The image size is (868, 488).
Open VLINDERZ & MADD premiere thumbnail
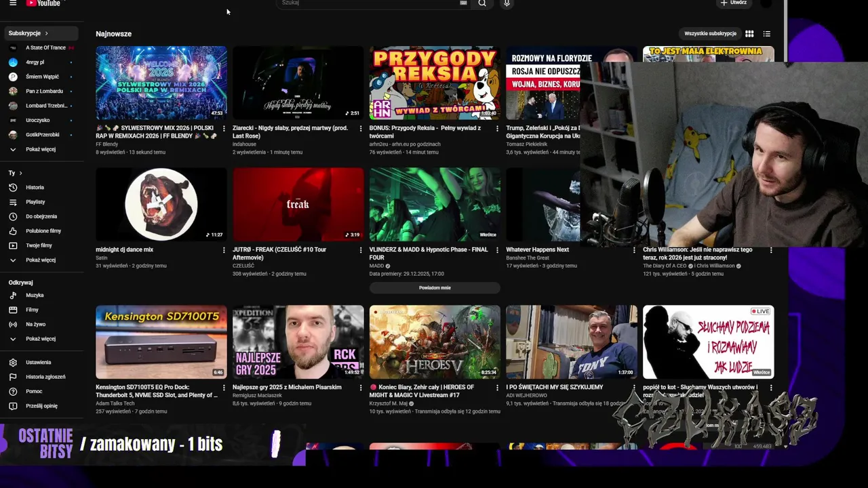[x=435, y=205]
